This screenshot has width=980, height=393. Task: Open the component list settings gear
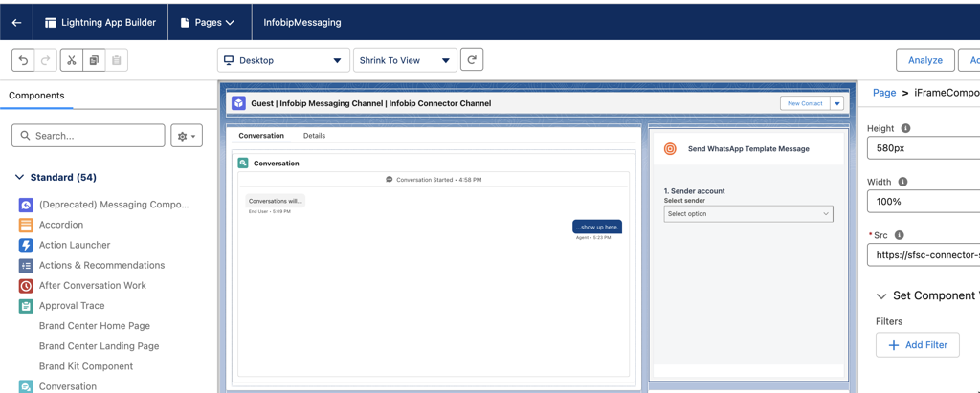pos(187,136)
